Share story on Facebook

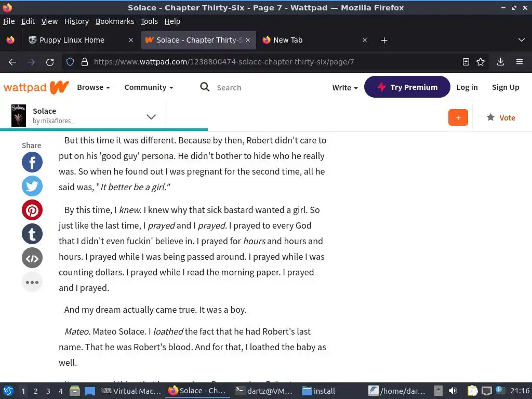(32, 162)
